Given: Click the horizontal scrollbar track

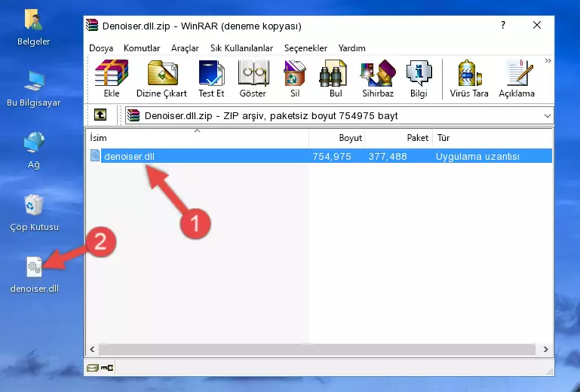Looking at the screenshot, I should coord(317,349).
